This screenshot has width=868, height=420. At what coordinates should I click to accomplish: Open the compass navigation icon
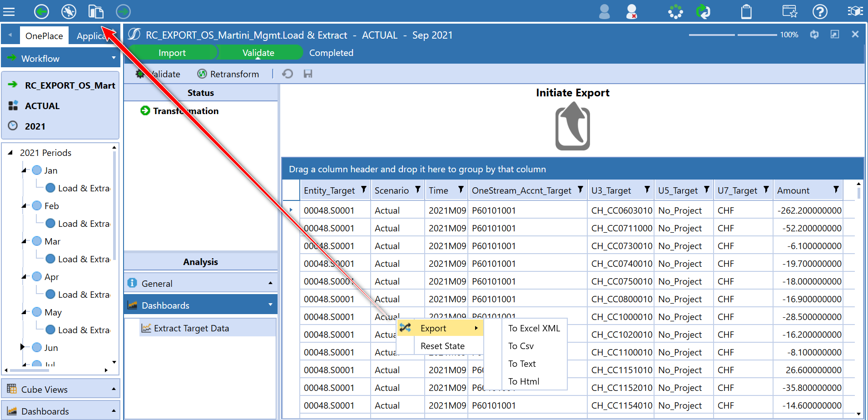coord(69,11)
